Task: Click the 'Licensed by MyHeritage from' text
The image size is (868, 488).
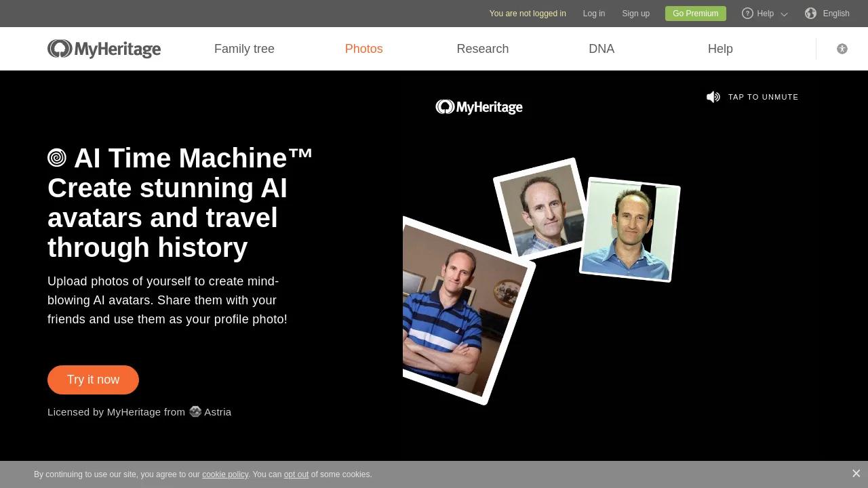Action: point(116,411)
